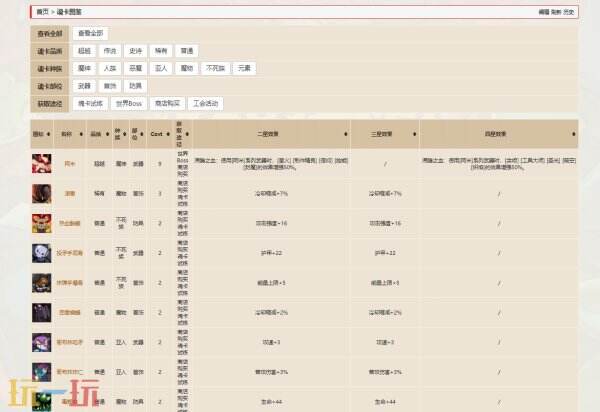Filter cards by 人族 race
The width and height of the screenshot is (600, 412).
pyautogui.click(x=110, y=68)
